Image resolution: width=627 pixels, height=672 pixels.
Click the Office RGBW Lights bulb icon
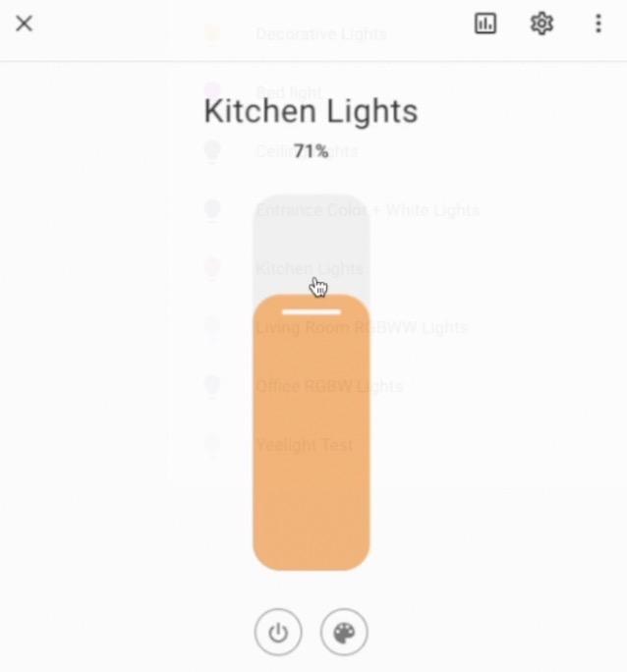click(x=212, y=386)
